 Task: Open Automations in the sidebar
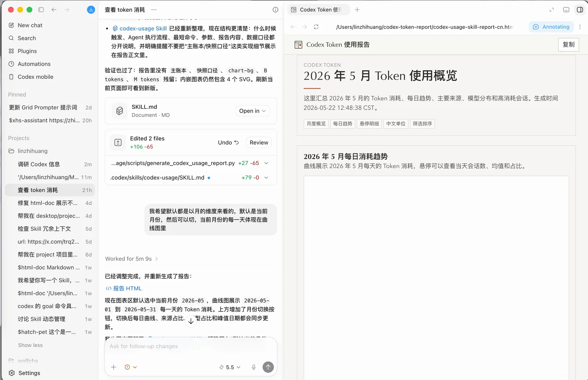29,64
